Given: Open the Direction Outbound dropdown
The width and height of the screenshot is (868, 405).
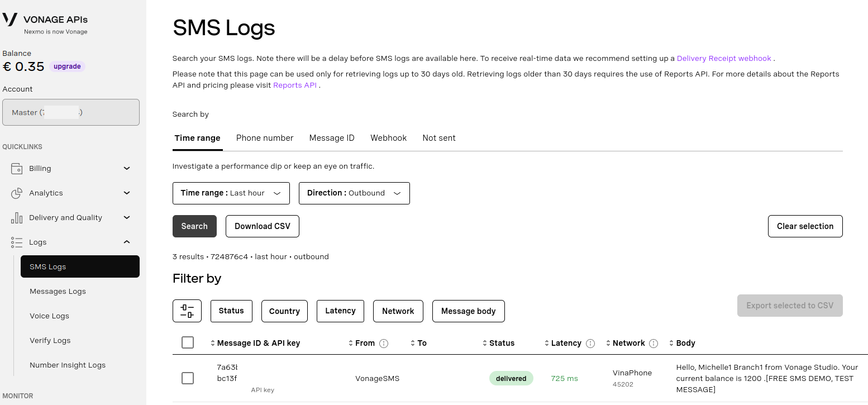Looking at the screenshot, I should (x=354, y=193).
